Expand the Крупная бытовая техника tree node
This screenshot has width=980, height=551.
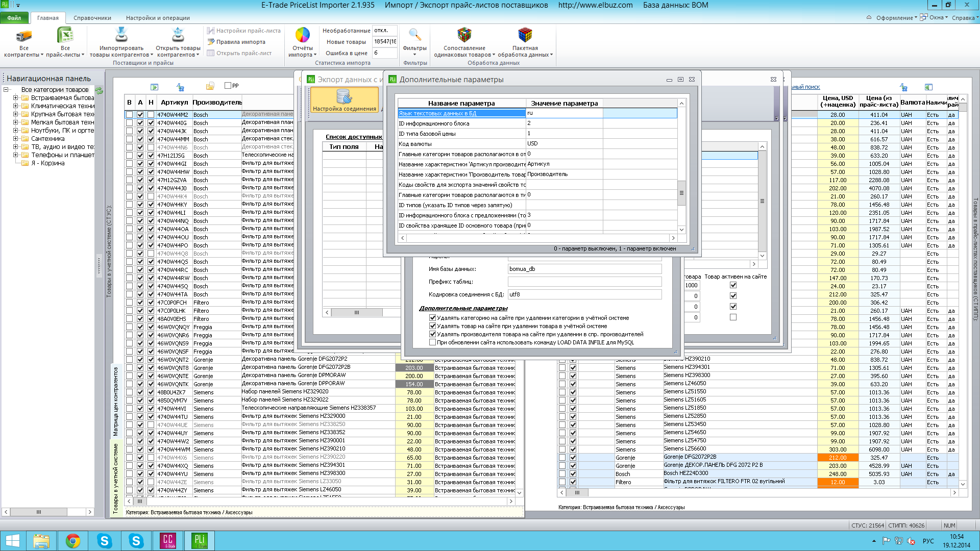15,114
